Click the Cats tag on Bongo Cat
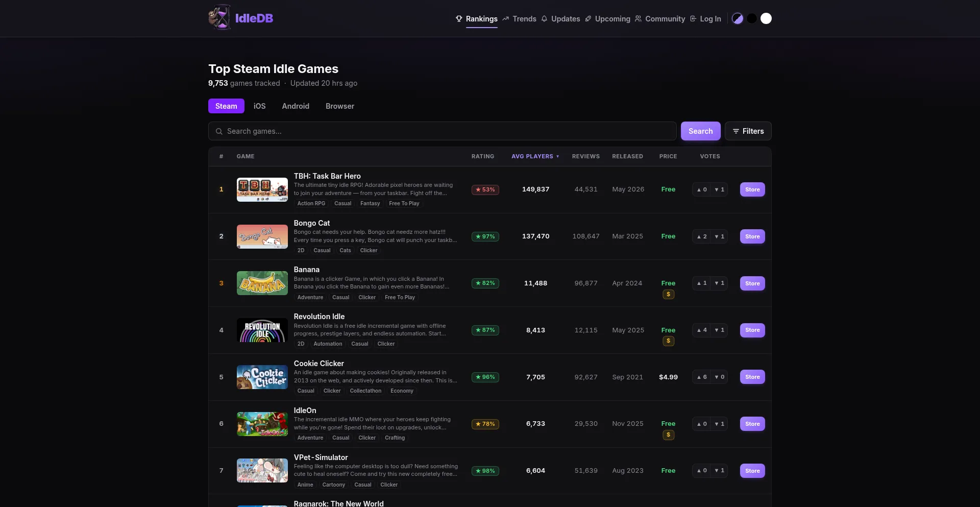The image size is (980, 507). 345,250
